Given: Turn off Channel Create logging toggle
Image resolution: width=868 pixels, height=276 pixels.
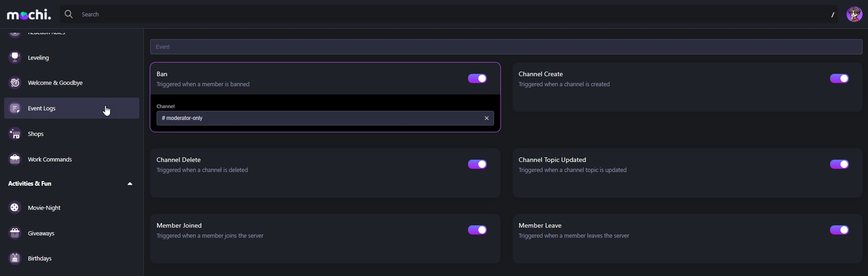Looking at the screenshot, I should 839,78.
